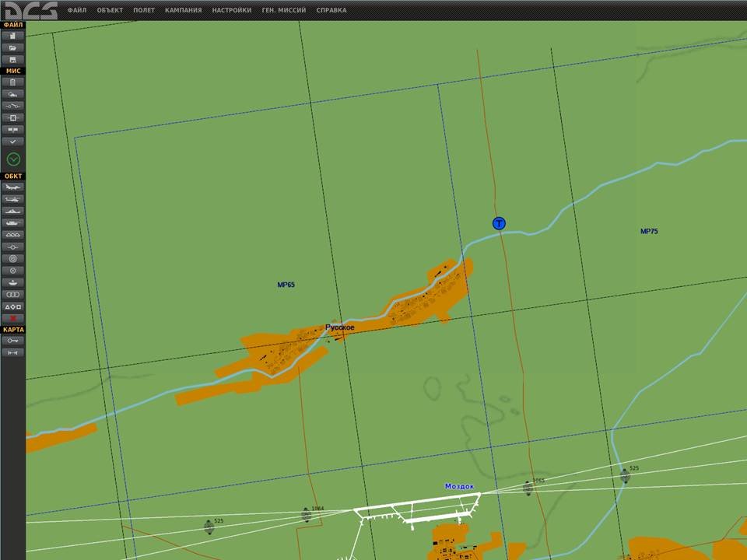Select the ground vehicle tank tool
This screenshot has width=747, height=560.
(13, 223)
